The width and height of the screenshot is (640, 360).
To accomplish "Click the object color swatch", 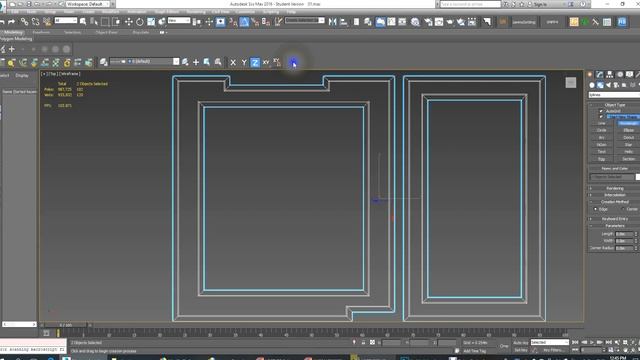I will coord(638,177).
